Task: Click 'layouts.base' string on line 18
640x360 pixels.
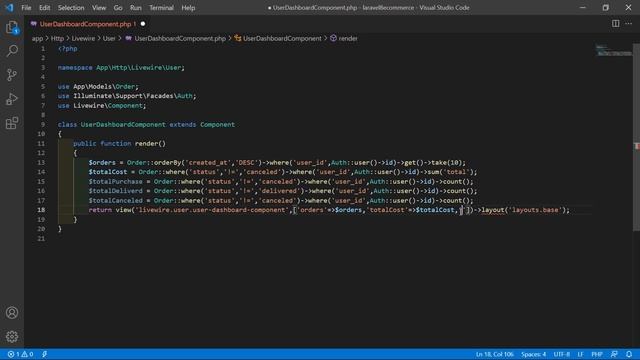Action: pos(535,210)
